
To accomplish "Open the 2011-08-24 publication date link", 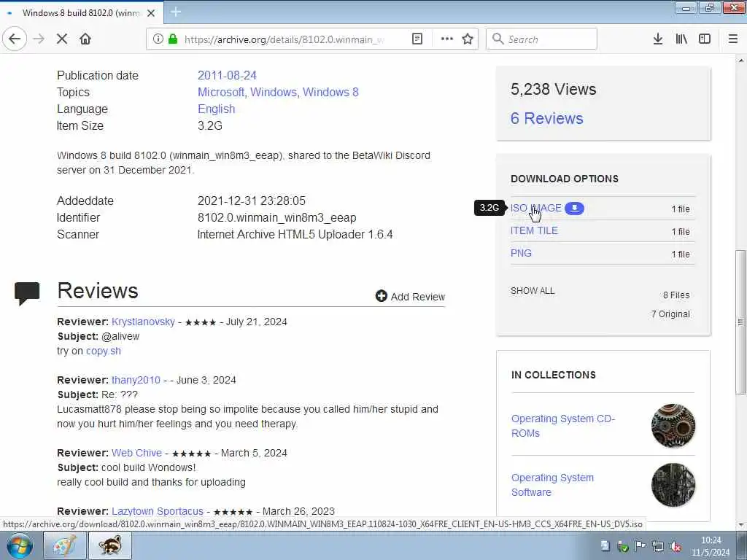I will point(227,75).
